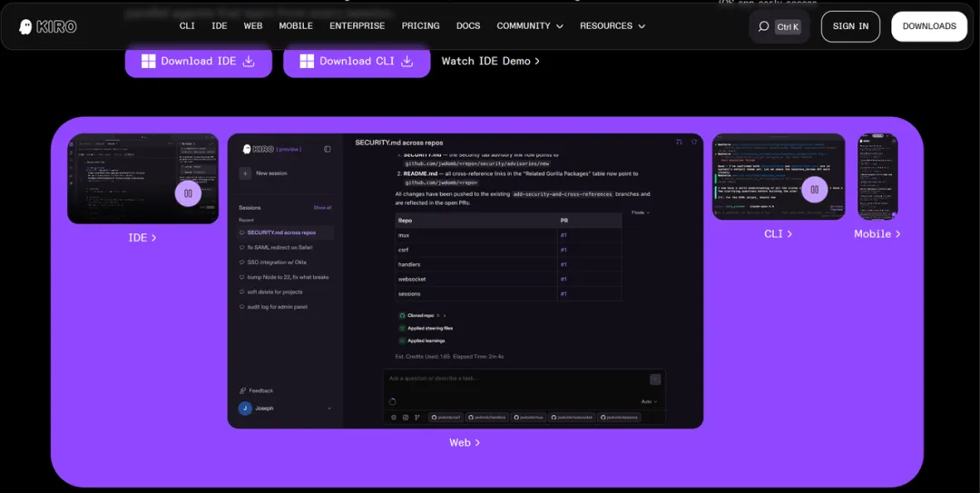Open the Watch IDE Demo link
Viewport: 980px width, 493px height.
(x=491, y=62)
